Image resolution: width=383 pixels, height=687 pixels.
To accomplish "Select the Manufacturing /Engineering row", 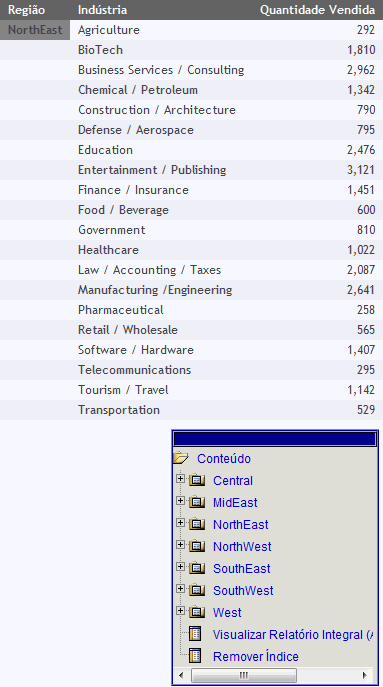I will (x=155, y=290).
